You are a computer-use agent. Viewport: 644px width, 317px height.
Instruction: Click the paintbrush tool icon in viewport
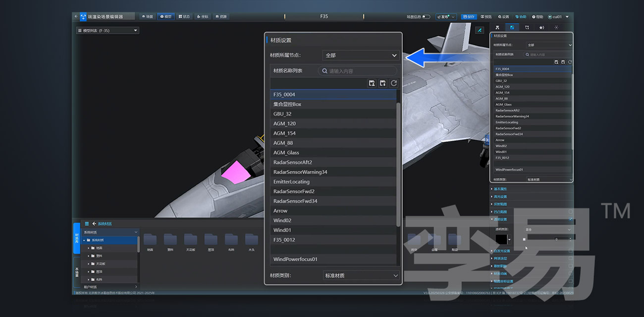pos(479,30)
